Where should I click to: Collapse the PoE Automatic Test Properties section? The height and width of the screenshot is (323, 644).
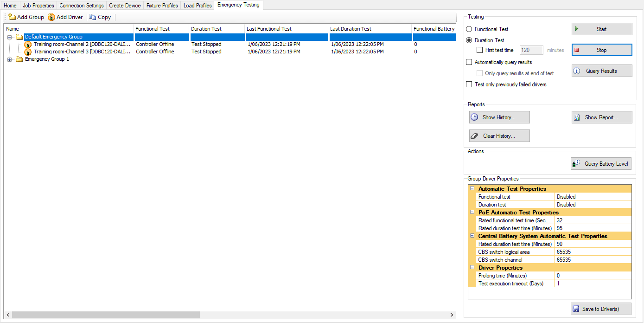pyautogui.click(x=472, y=212)
